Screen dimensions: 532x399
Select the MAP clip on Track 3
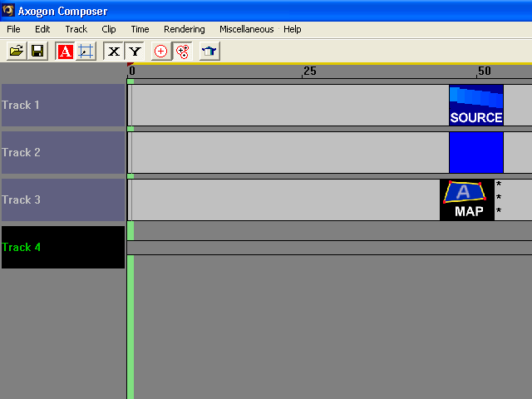[467, 200]
